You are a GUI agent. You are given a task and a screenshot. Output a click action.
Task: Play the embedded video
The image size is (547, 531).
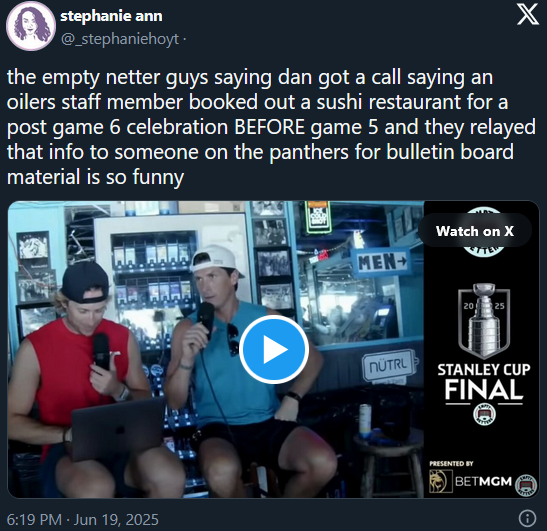pos(274,349)
